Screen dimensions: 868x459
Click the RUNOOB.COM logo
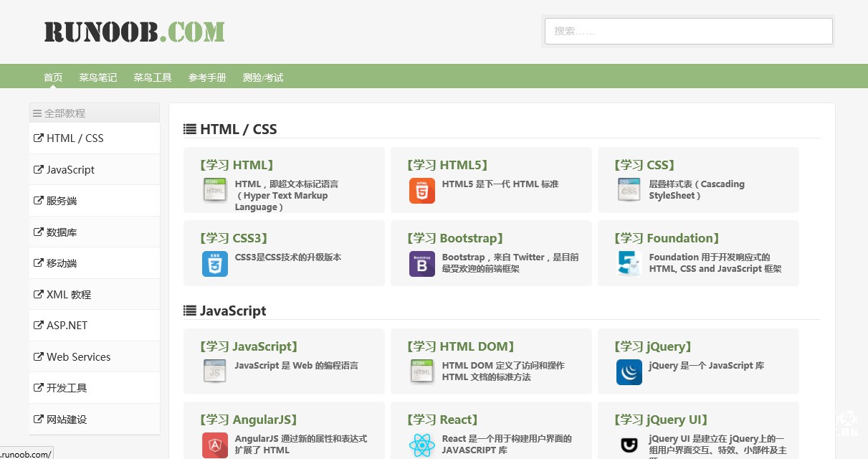(x=134, y=32)
